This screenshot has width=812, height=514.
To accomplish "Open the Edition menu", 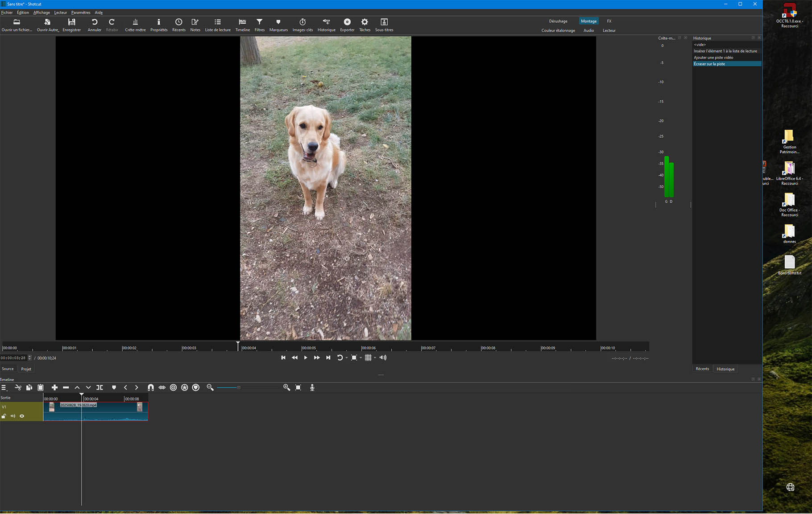I will 23,12.
